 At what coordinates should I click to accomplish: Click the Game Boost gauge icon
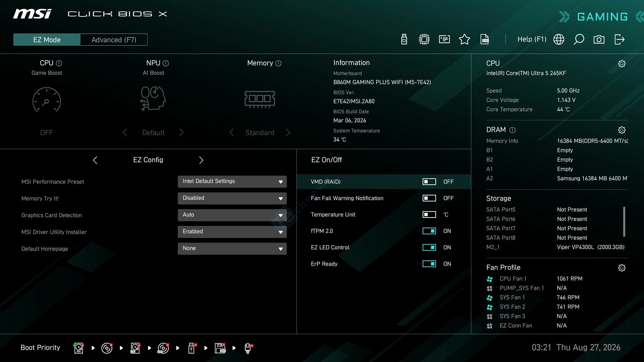click(x=47, y=100)
